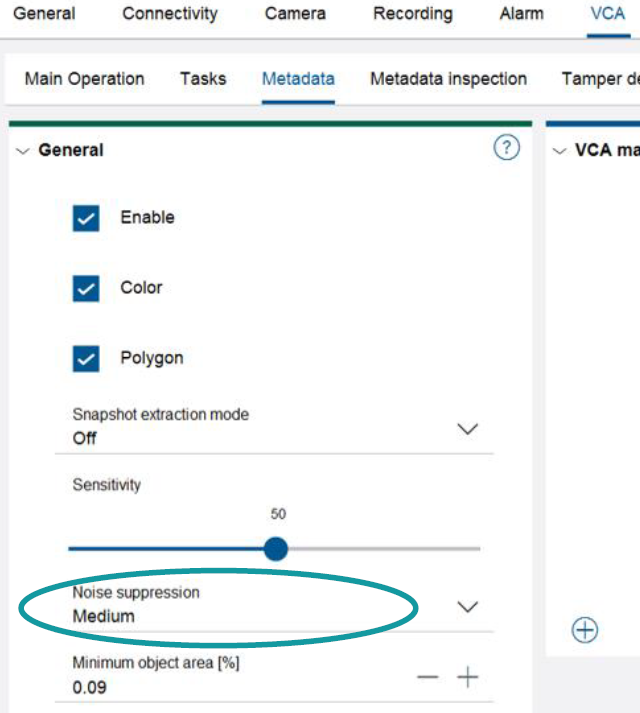The width and height of the screenshot is (640, 713).
Task: Open Noise suppression dropdown
Action: (x=467, y=607)
